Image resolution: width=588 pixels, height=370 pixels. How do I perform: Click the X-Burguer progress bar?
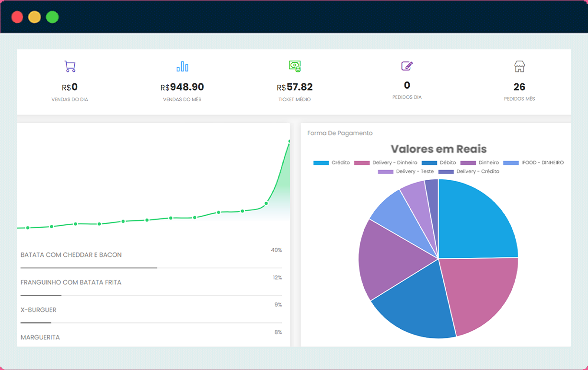tap(151, 323)
